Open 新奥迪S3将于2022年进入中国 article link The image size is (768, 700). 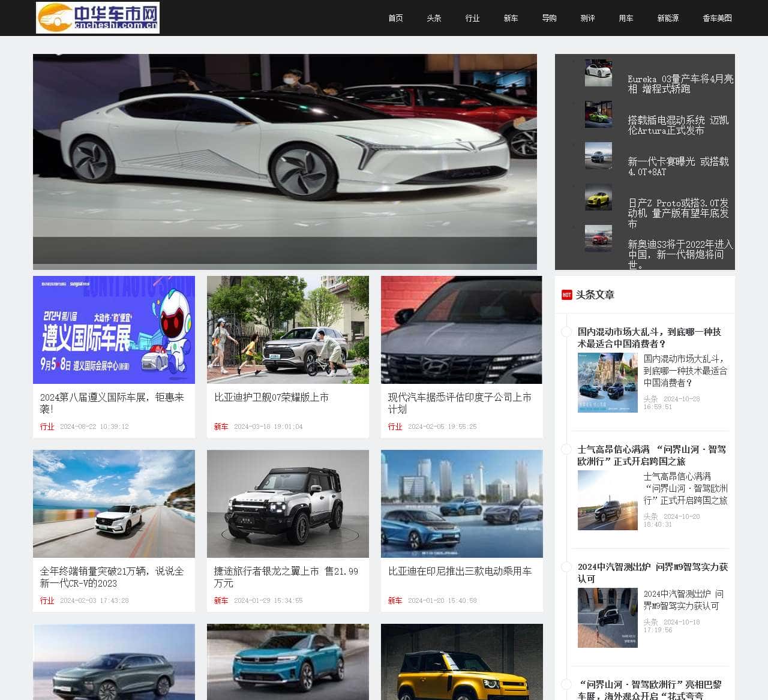pos(680,254)
